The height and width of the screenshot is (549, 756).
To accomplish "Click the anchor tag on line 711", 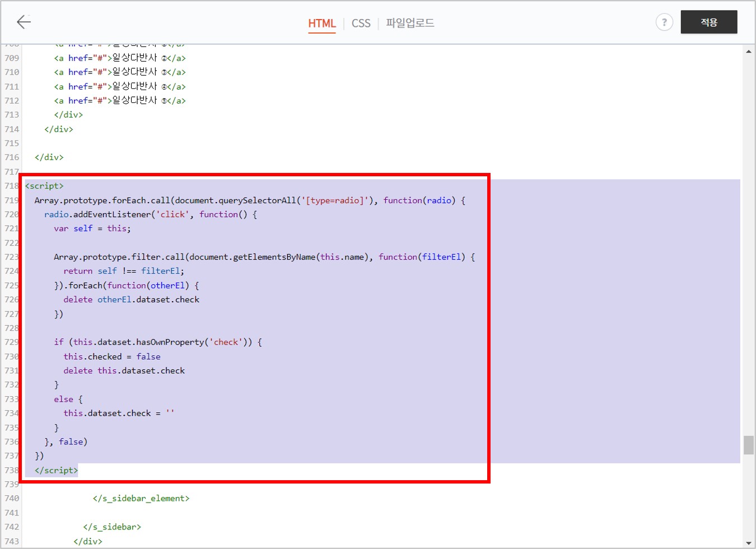I will [120, 86].
